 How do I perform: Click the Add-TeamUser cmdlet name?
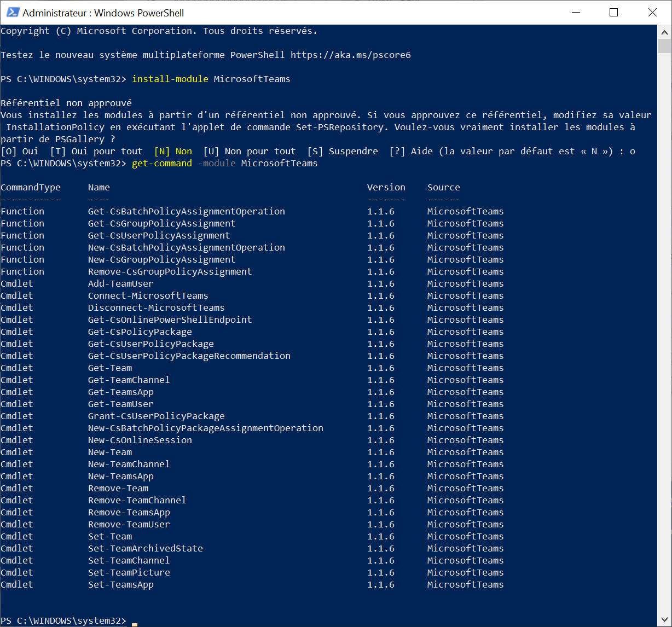point(121,283)
